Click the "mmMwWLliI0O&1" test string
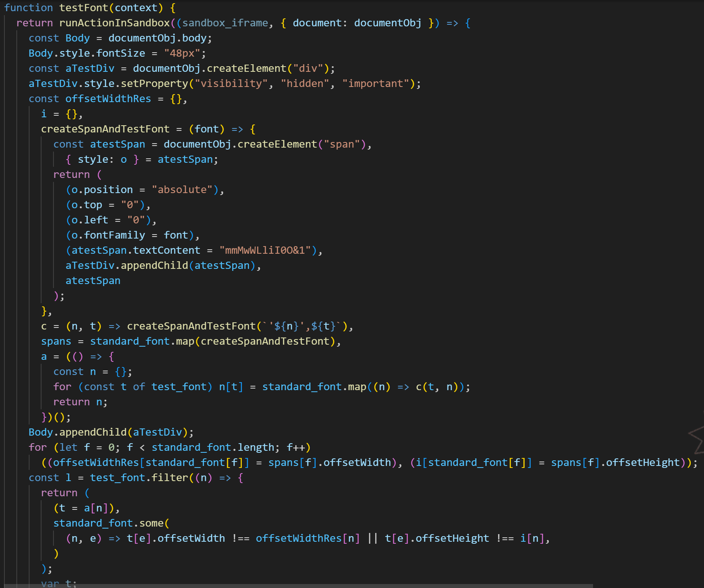The image size is (704, 588). click(265, 250)
